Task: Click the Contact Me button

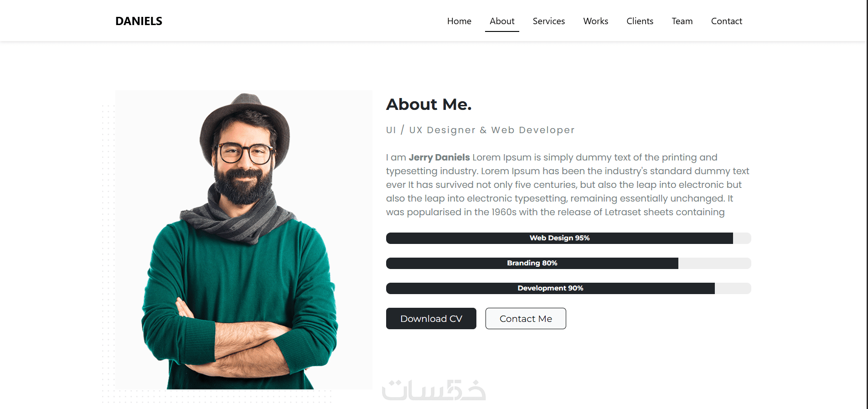Action: (526, 318)
